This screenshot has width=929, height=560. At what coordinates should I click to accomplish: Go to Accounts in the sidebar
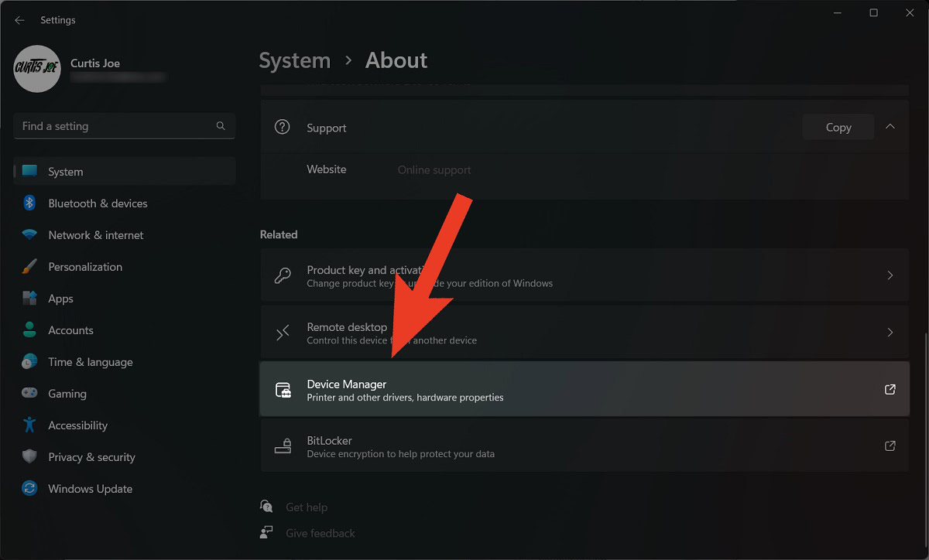[70, 330]
